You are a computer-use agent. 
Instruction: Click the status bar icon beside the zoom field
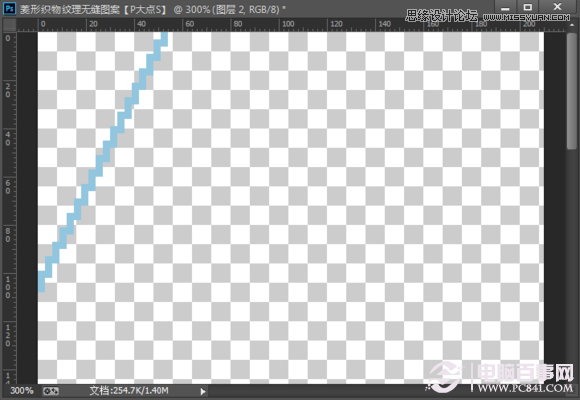[50, 391]
